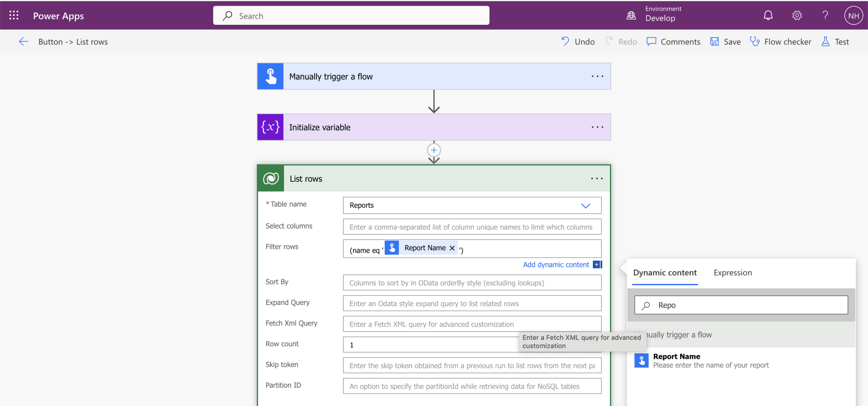Open the Initialize variable ellipsis menu
This screenshot has width=868, height=406.
pyautogui.click(x=597, y=127)
